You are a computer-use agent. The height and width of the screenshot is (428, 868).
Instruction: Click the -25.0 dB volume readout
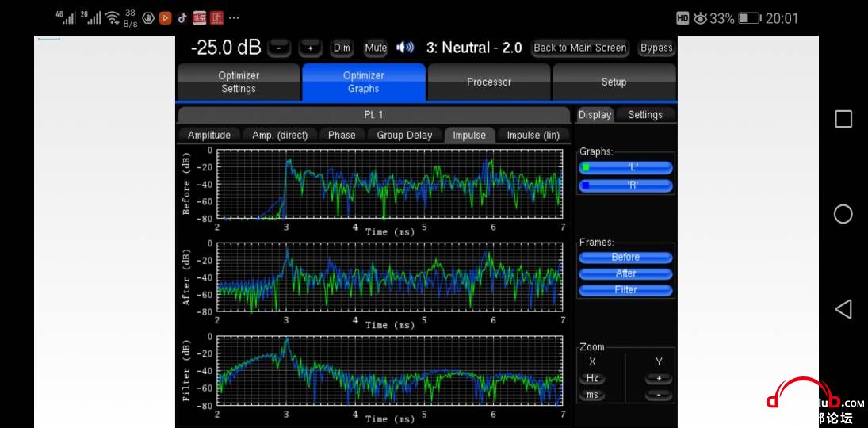point(225,48)
